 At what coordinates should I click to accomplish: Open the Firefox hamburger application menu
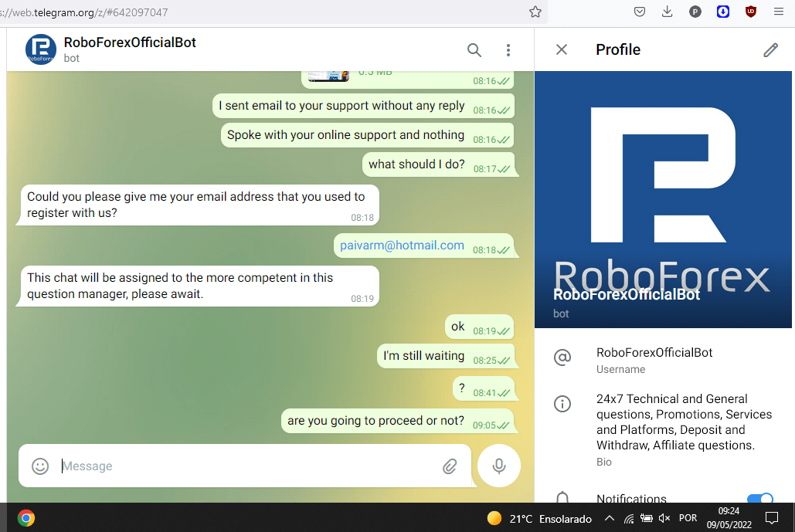tap(778, 12)
